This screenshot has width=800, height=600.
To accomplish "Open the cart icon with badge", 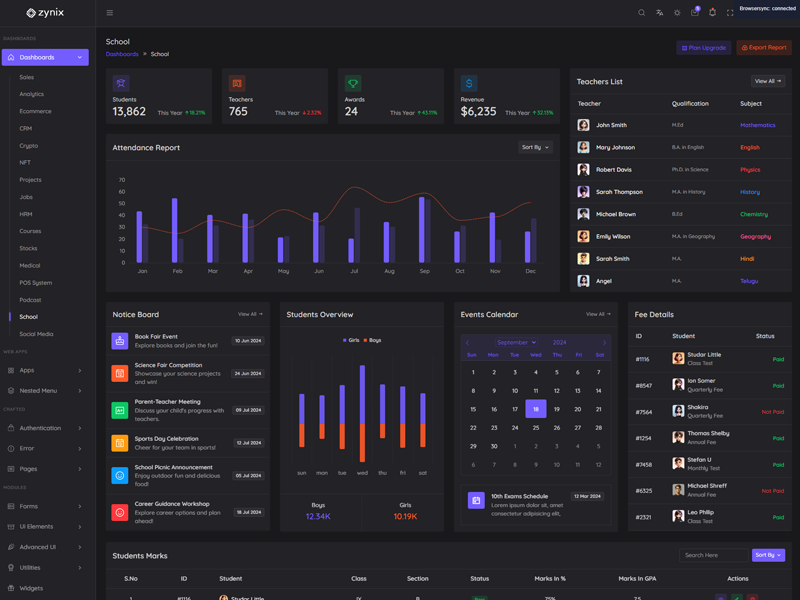I will point(694,13).
